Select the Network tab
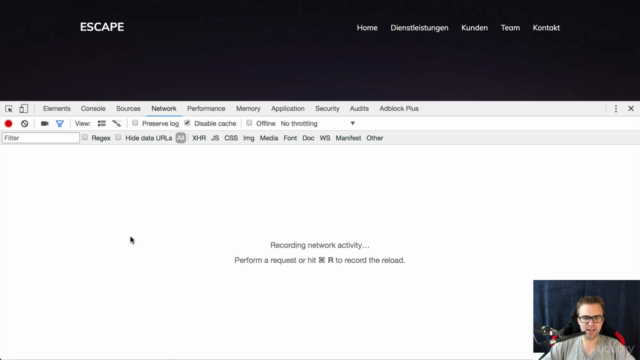640x360 pixels. click(x=164, y=109)
